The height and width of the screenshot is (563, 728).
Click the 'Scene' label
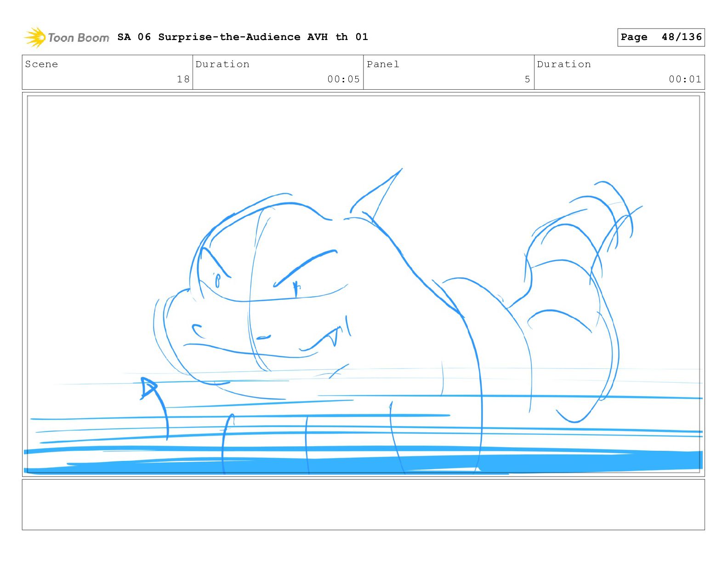coord(41,64)
